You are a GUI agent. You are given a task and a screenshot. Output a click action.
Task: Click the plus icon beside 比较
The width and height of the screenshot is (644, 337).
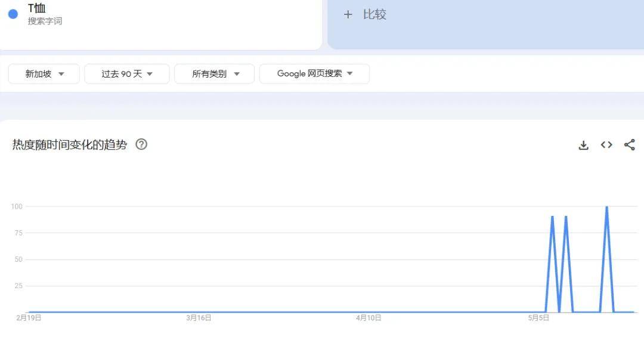pos(348,15)
